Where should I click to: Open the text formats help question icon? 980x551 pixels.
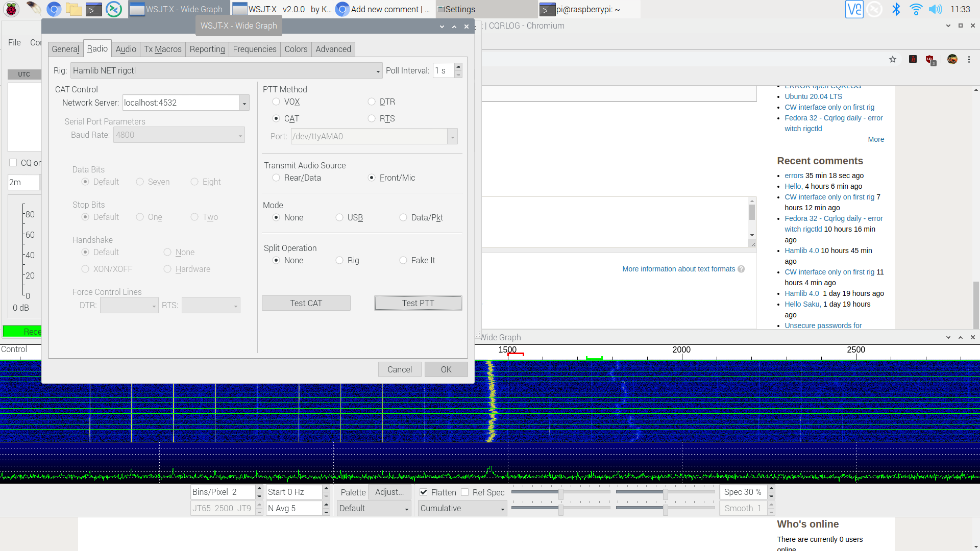(x=741, y=269)
